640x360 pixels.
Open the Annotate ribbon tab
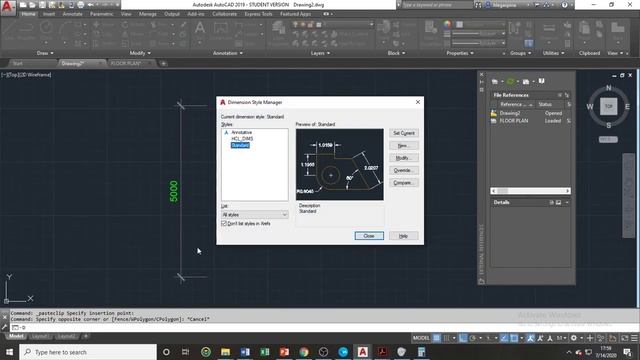click(x=72, y=14)
